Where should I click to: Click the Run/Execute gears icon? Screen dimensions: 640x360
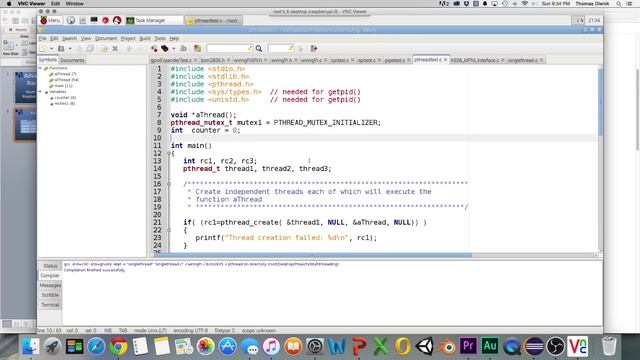[x=183, y=49]
